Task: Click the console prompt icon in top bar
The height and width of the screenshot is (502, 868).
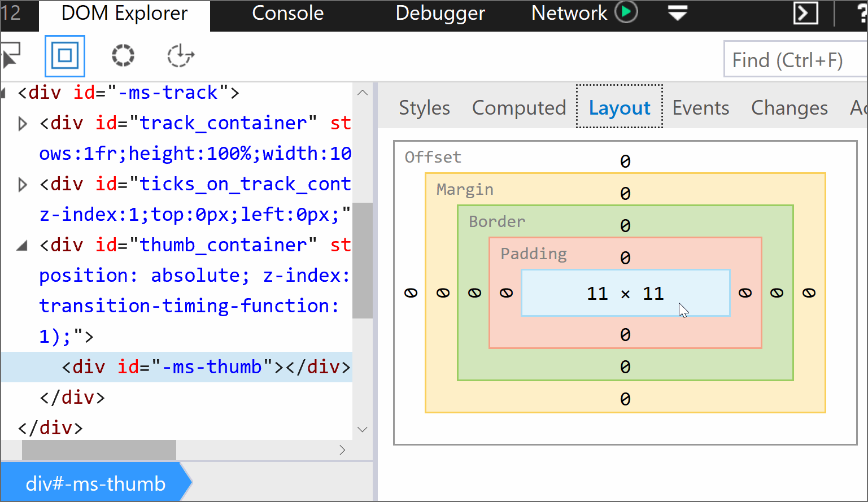Action: pyautogui.click(x=805, y=13)
